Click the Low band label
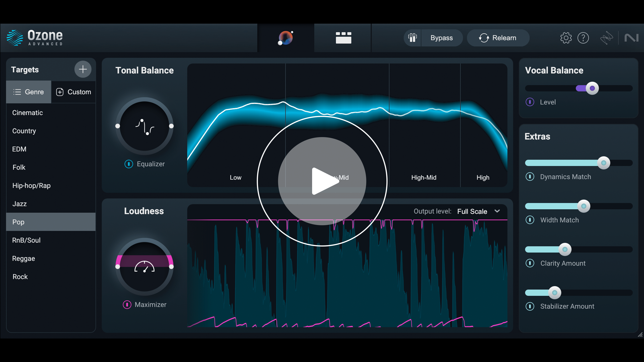The width and height of the screenshot is (644, 362). 235,178
